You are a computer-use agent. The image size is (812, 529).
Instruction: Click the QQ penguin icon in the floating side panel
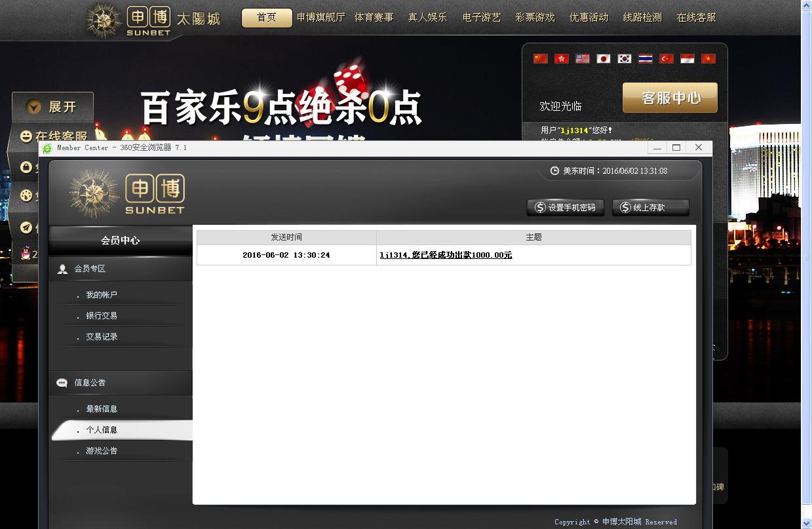point(26,254)
